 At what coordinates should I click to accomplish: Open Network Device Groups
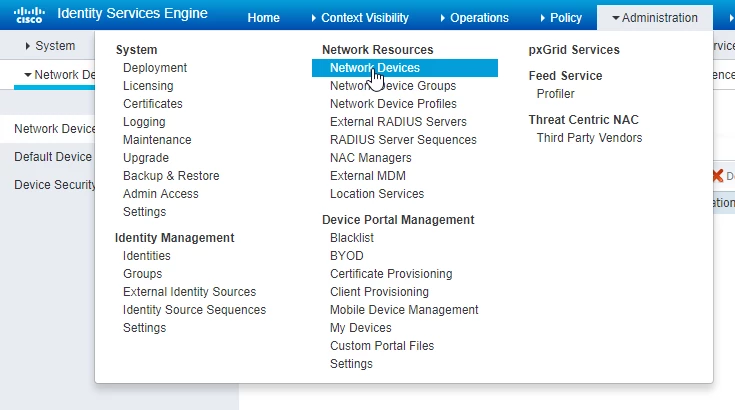click(393, 86)
